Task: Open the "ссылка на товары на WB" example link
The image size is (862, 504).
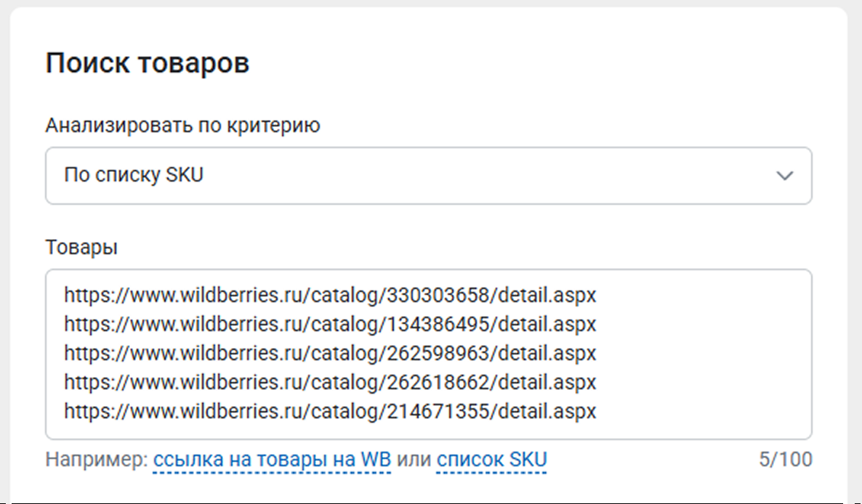Action: 272,460
